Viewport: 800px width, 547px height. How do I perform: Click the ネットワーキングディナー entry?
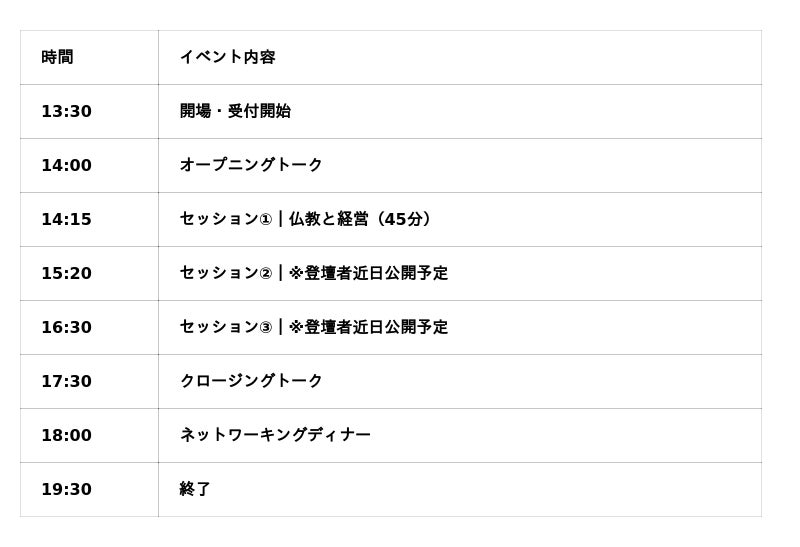coord(275,436)
